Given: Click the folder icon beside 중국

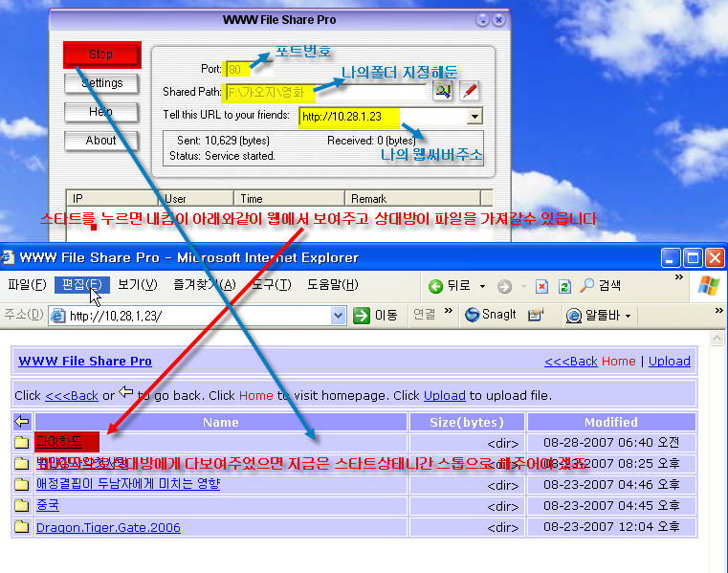Looking at the screenshot, I should 21,505.
